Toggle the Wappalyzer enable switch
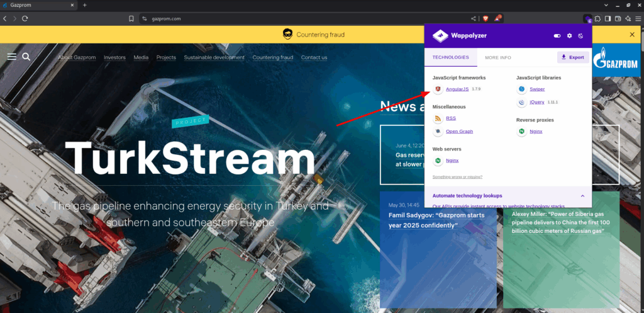 pyautogui.click(x=557, y=36)
